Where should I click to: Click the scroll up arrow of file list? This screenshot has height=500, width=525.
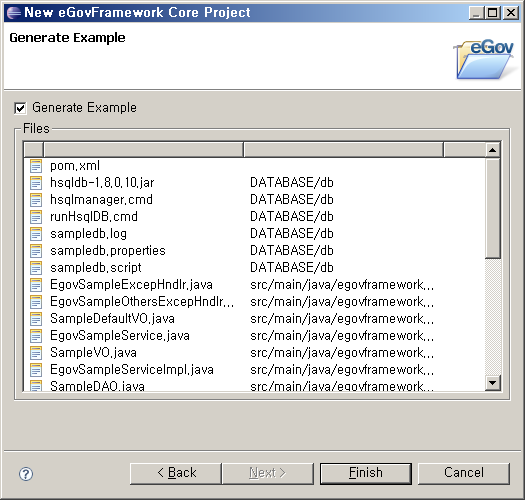pyautogui.click(x=493, y=150)
